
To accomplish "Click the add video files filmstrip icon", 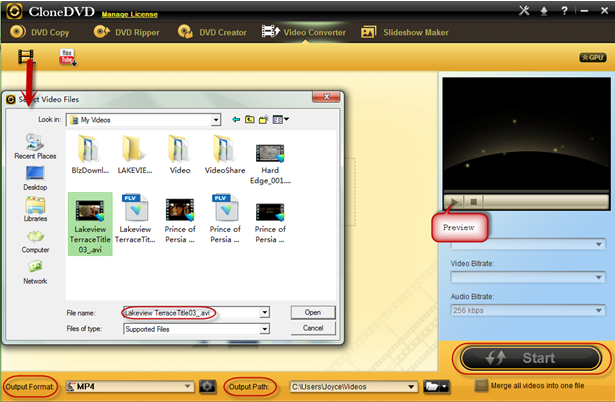I will pyautogui.click(x=26, y=57).
